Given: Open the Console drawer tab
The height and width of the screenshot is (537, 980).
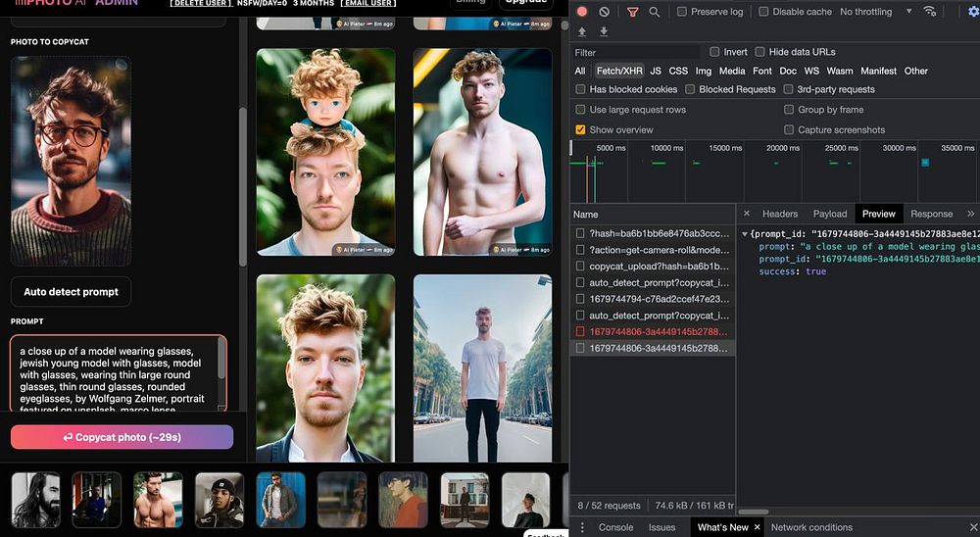Looking at the screenshot, I should pyautogui.click(x=615, y=527).
